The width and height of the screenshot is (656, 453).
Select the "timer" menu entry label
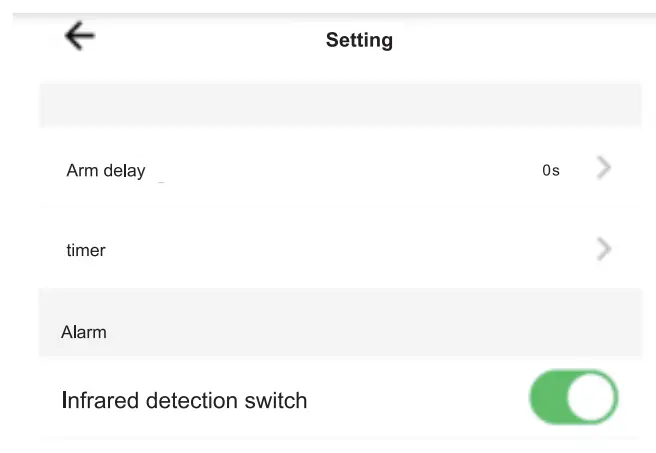coord(86,250)
